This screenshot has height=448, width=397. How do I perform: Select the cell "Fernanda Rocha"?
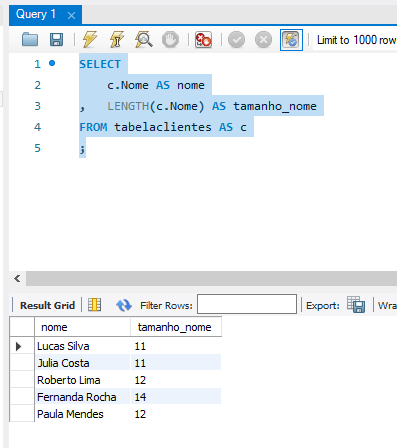pos(82,397)
